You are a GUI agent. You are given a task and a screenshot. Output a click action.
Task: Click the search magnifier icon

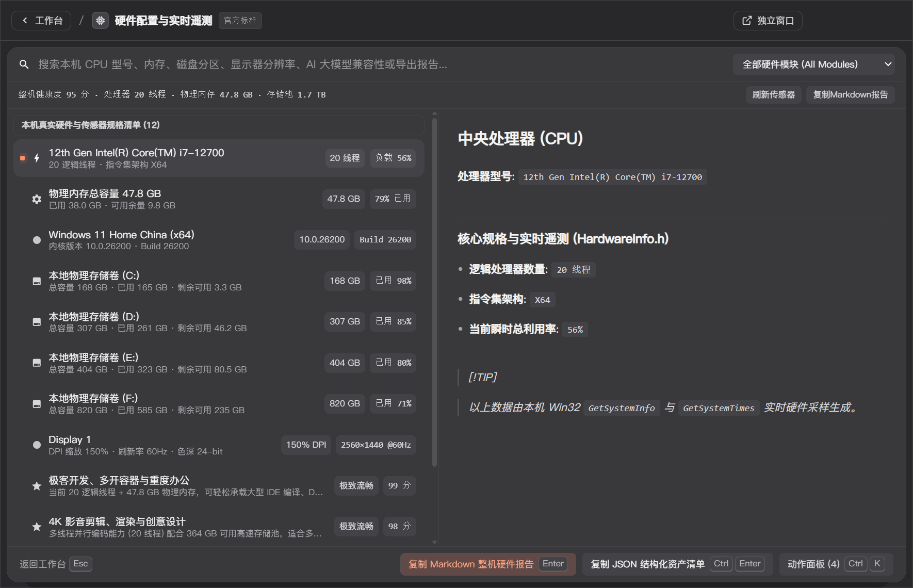tap(24, 64)
